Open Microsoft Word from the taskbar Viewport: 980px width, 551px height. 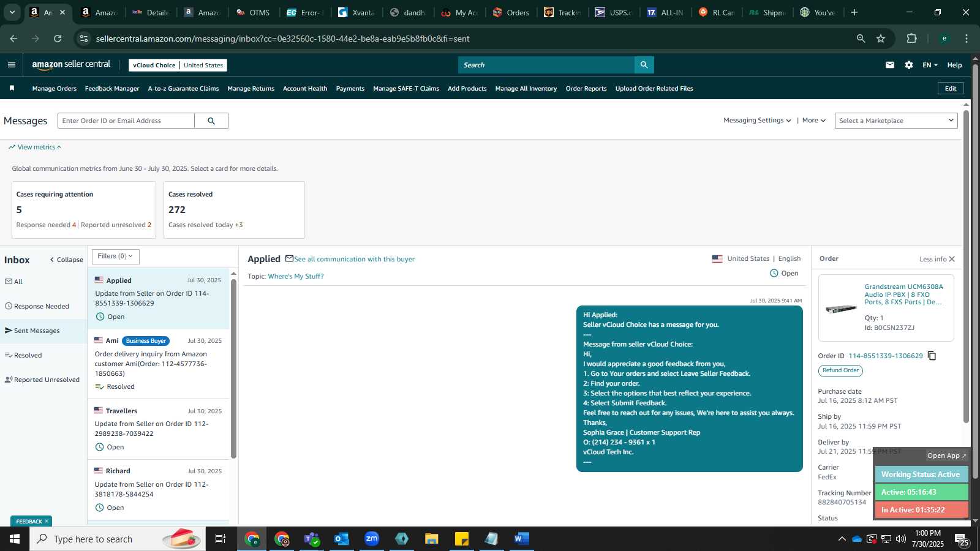click(521, 539)
